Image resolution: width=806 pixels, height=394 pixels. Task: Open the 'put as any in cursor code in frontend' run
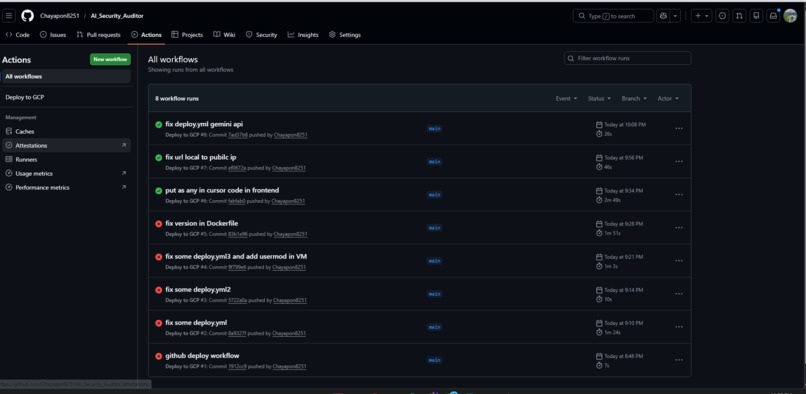click(222, 190)
